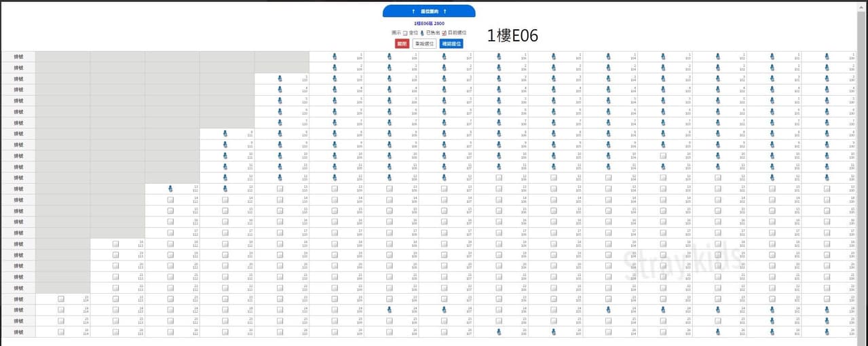The height and width of the screenshot is (346, 868).
Task: Select sold seat icon row 13 column 111
Action: point(225,189)
